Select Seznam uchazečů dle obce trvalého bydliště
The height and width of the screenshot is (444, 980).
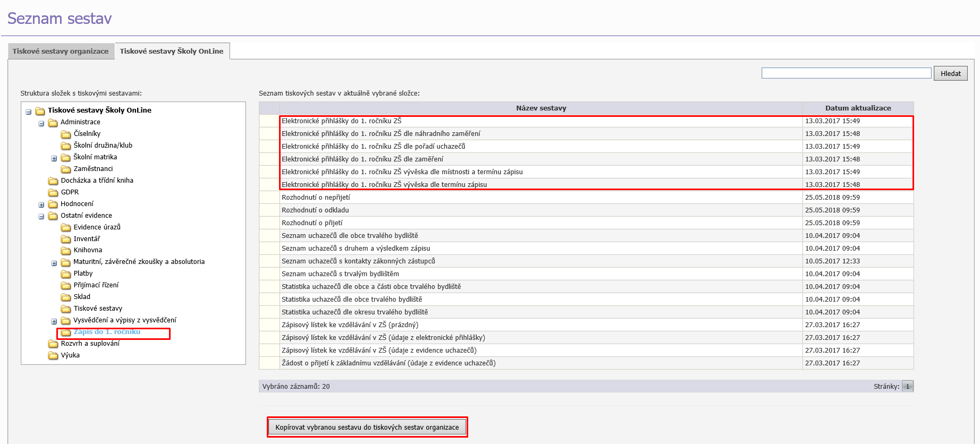(586, 236)
